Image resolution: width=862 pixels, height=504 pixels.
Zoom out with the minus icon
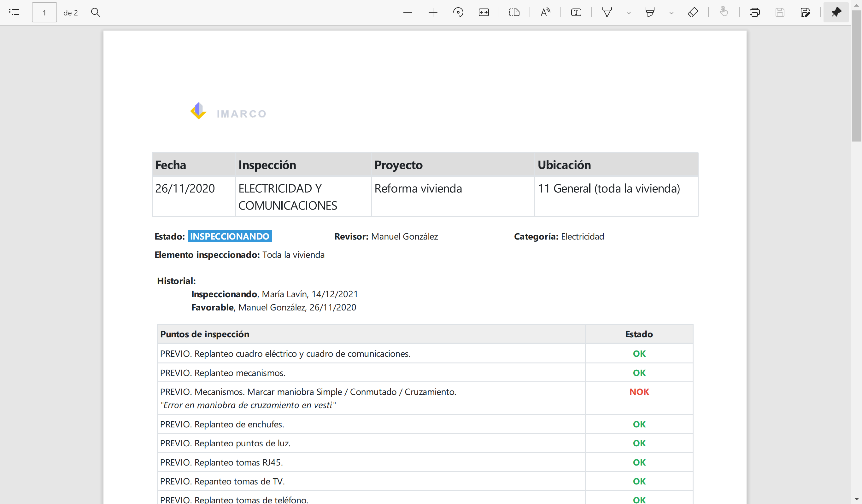pyautogui.click(x=408, y=12)
